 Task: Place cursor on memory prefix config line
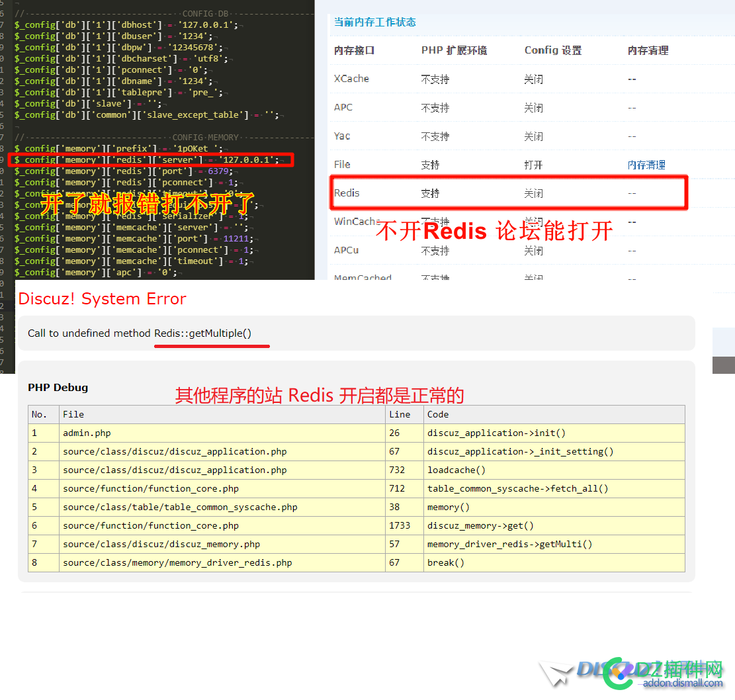coord(118,149)
